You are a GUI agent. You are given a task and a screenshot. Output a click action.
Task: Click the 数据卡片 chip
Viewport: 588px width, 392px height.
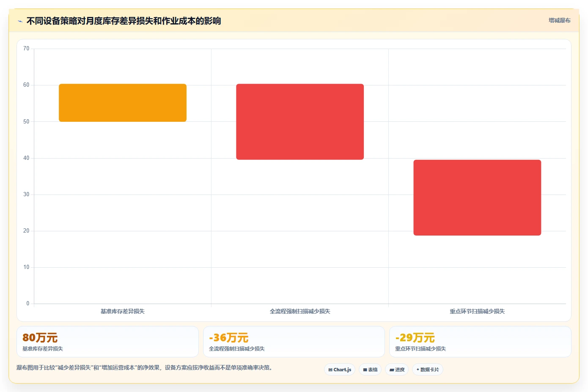pos(428,370)
